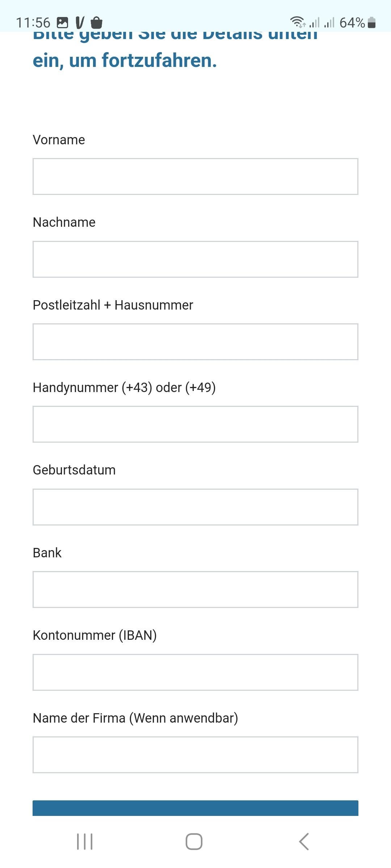
Task: Select the Handynummer input field
Action: (195, 424)
